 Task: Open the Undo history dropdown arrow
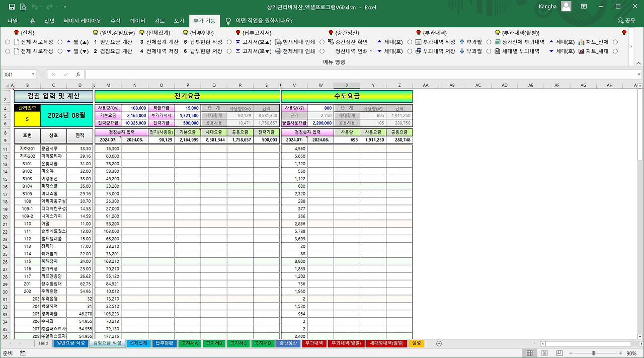click(x=42, y=7)
